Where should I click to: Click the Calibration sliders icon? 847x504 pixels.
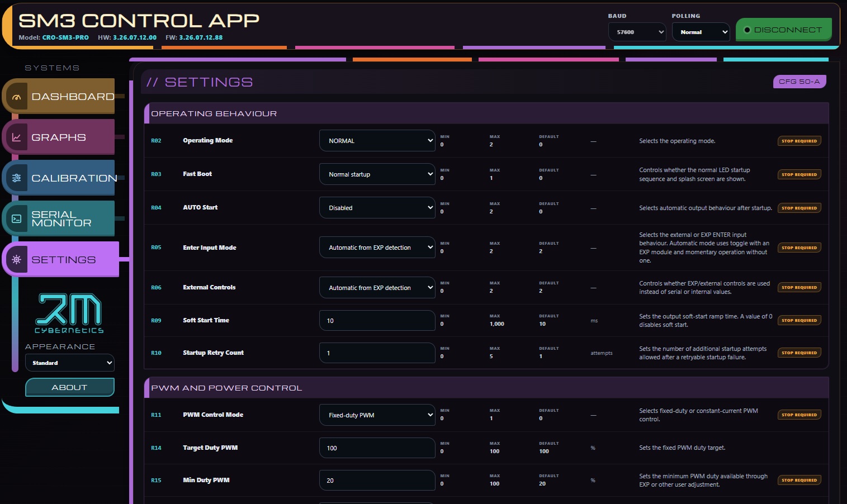tap(16, 178)
